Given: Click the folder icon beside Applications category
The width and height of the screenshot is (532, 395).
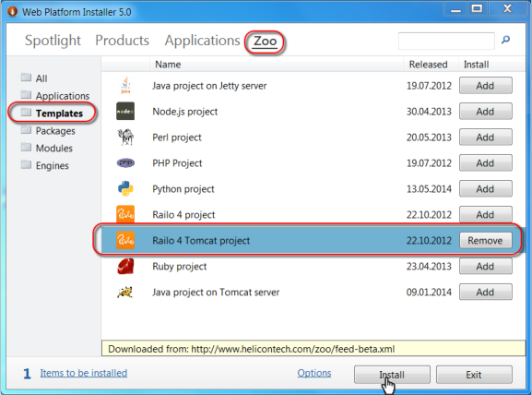Looking at the screenshot, I should [x=26, y=95].
